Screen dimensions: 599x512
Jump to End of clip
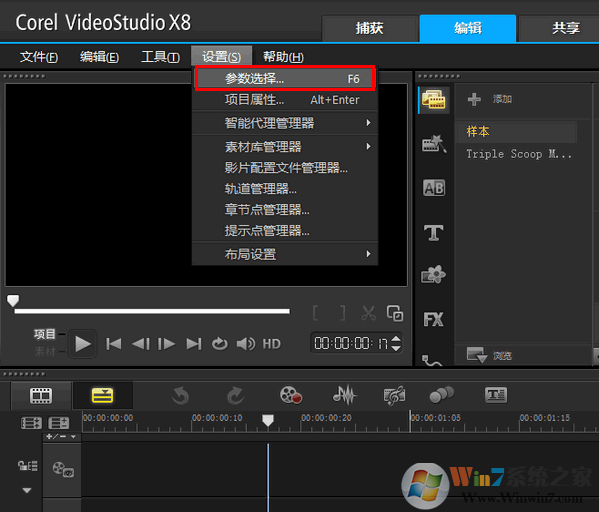pyautogui.click(x=194, y=344)
